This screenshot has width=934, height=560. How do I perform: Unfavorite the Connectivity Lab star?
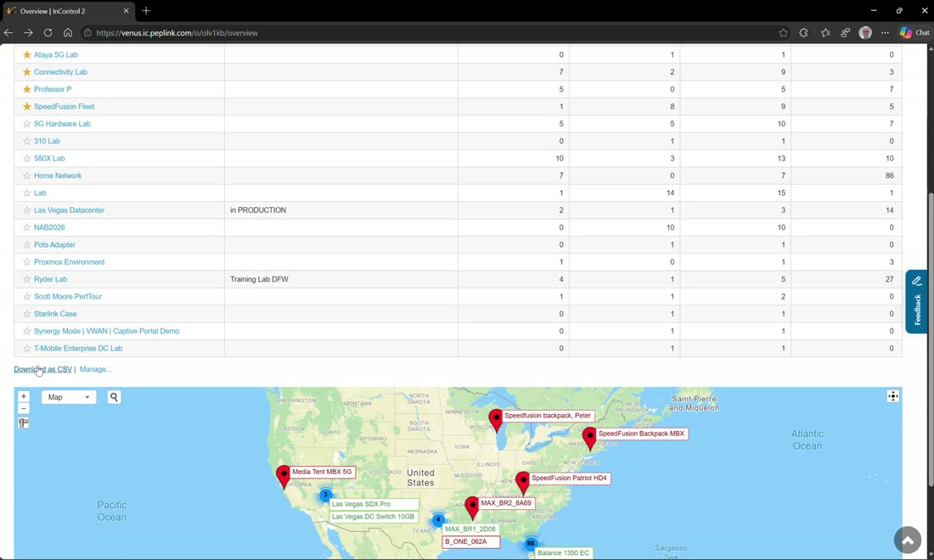coord(27,72)
